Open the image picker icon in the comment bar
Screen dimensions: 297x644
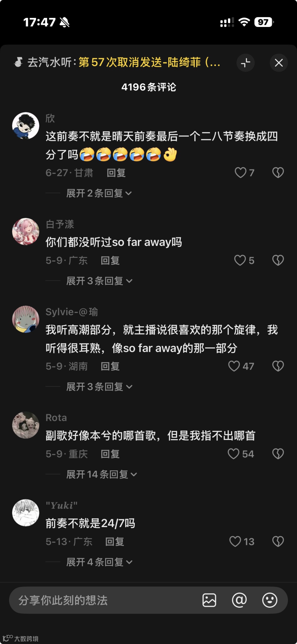[x=209, y=600]
